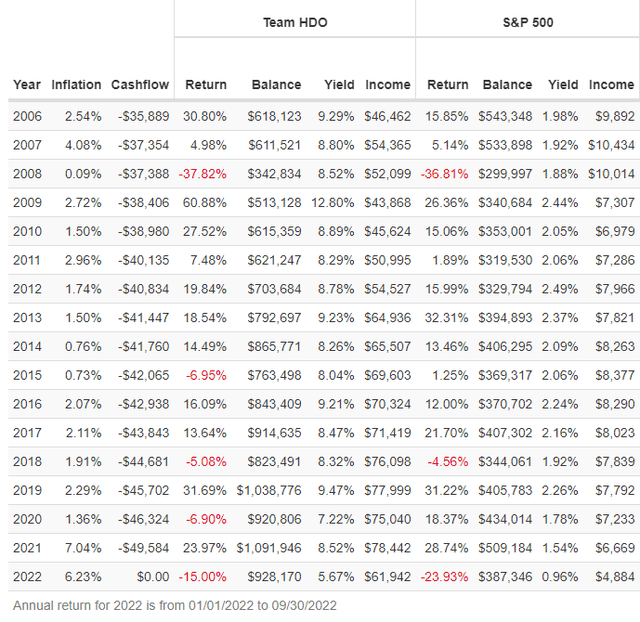Viewport: 640px width, 622px height.
Task: Click S&P balance $299,997
Action: click(x=505, y=174)
